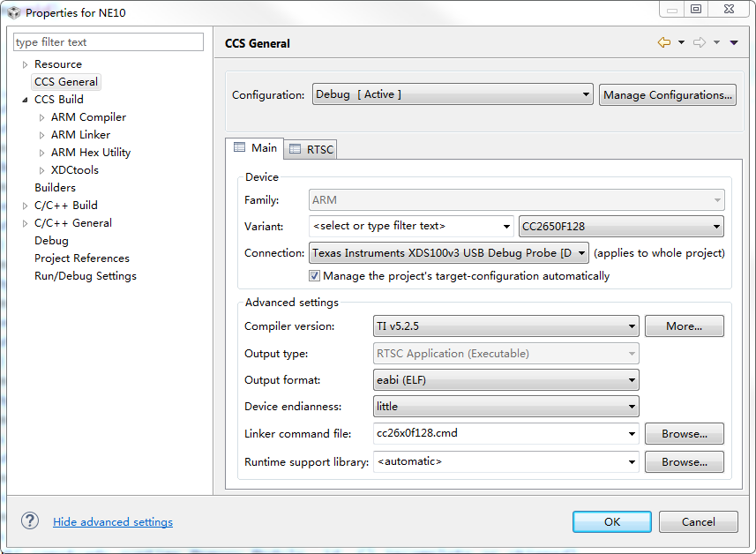
Task: Click Hide advanced settings link
Action: click(x=113, y=522)
